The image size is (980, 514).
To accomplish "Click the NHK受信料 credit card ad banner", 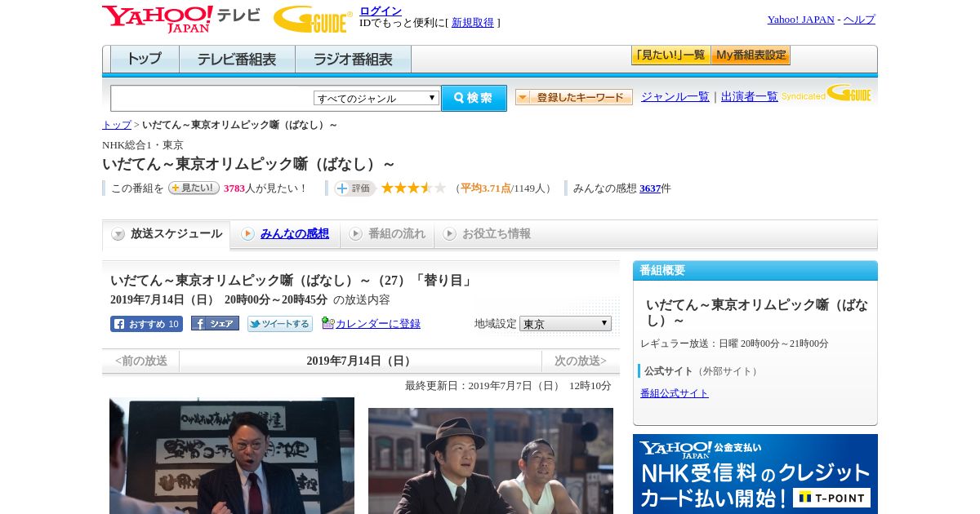I will pyautogui.click(x=755, y=474).
